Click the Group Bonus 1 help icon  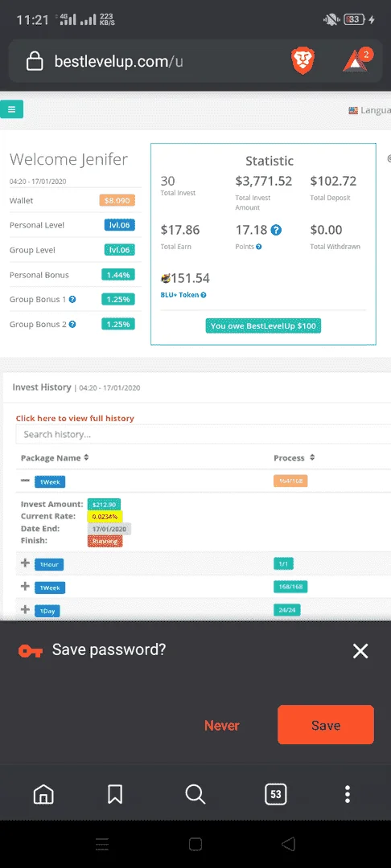72,300
